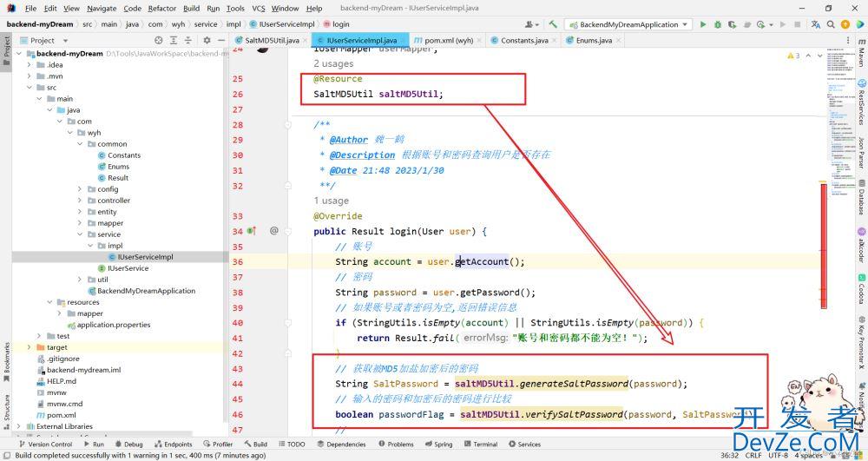Run BackendMyDreamApplication with the green play icon
The image size is (868, 461).
[x=703, y=24]
